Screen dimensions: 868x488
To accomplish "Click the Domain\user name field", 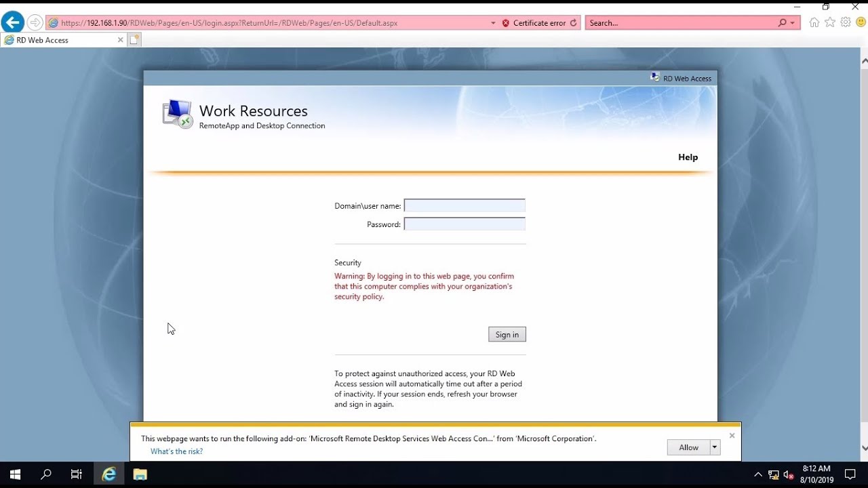I will click(465, 205).
